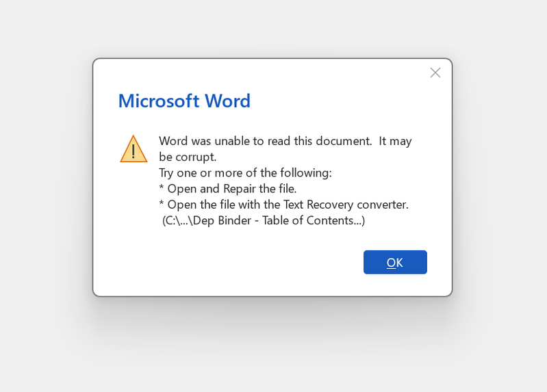
Task: Click the Dep Binder file path text
Action: pos(264,220)
